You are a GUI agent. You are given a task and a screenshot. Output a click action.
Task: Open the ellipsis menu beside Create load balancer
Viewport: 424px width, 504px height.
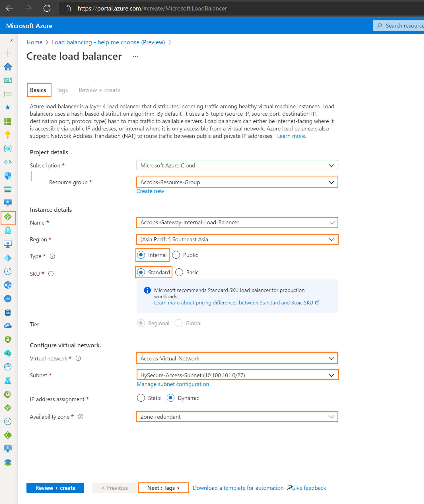point(135,56)
